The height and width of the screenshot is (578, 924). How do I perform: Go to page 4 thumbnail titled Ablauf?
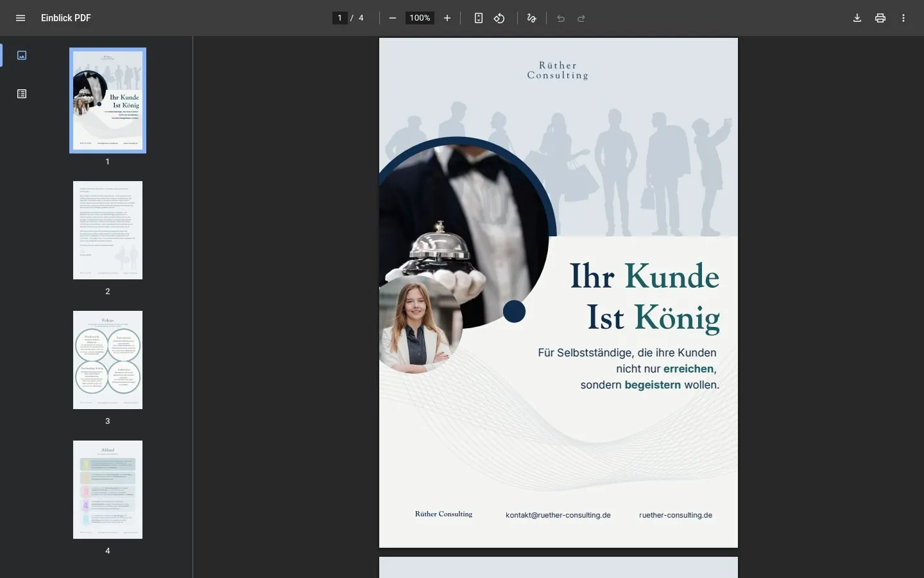coord(108,489)
